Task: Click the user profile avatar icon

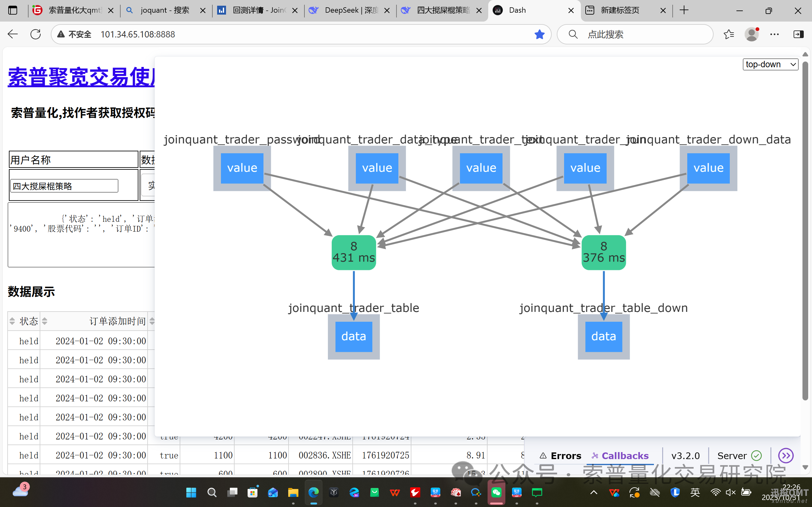Action: pos(752,34)
